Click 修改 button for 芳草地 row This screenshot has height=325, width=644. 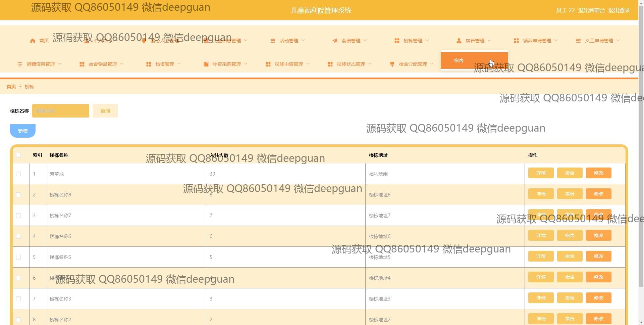[x=598, y=173]
